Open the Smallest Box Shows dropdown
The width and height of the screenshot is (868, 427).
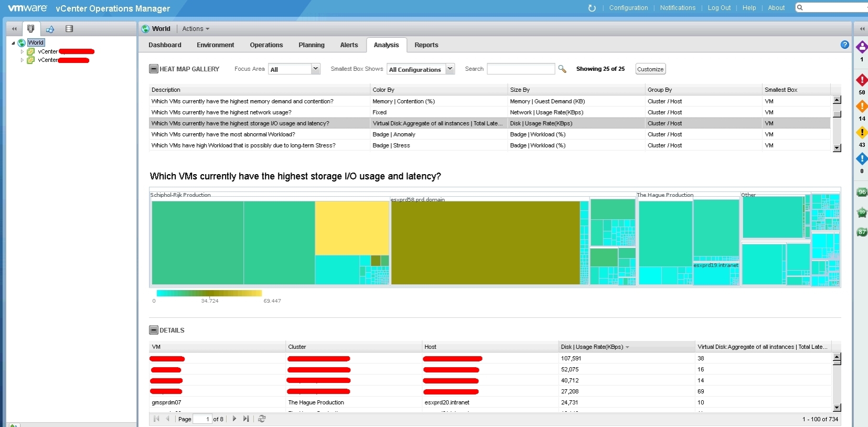pyautogui.click(x=449, y=69)
